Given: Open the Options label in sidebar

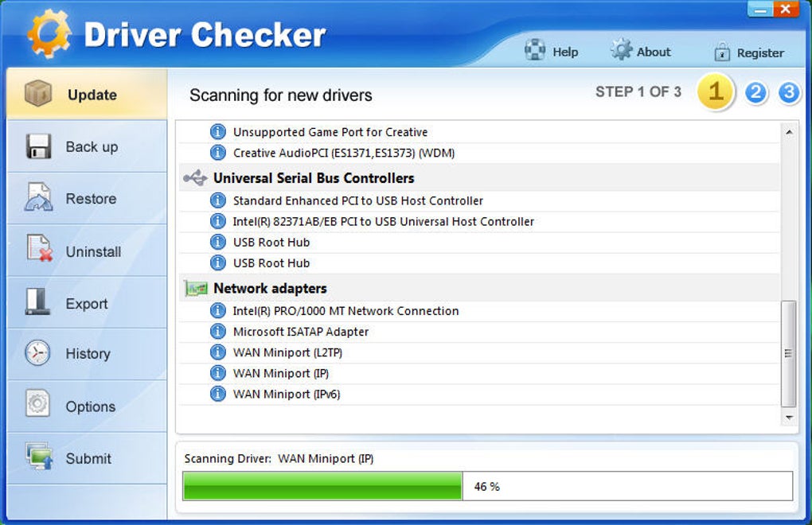Looking at the screenshot, I should point(90,406).
